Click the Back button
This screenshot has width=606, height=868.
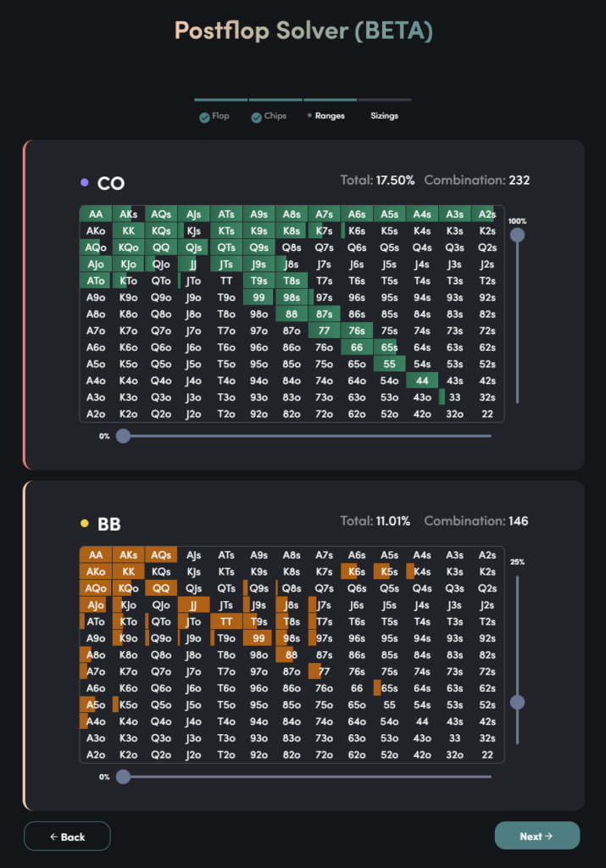point(67,836)
